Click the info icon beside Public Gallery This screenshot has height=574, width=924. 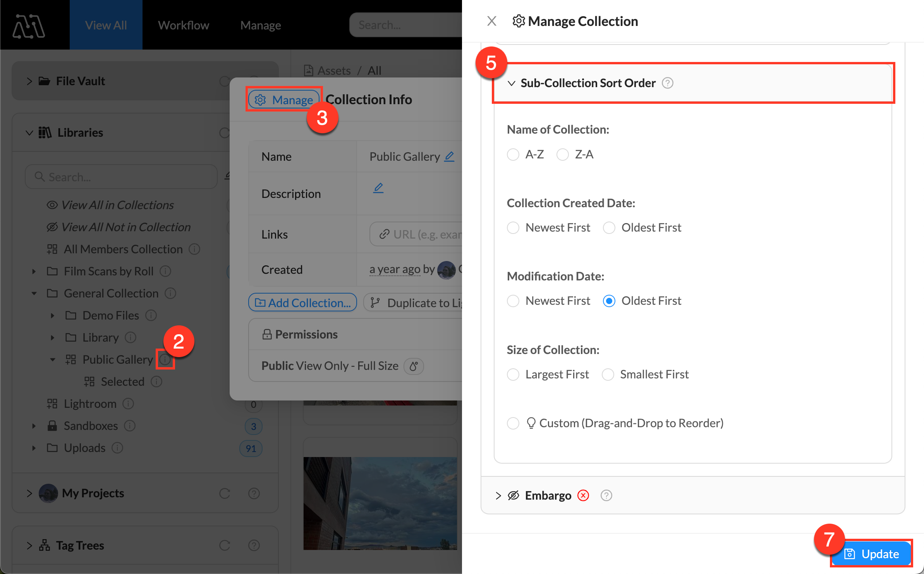[x=165, y=359]
